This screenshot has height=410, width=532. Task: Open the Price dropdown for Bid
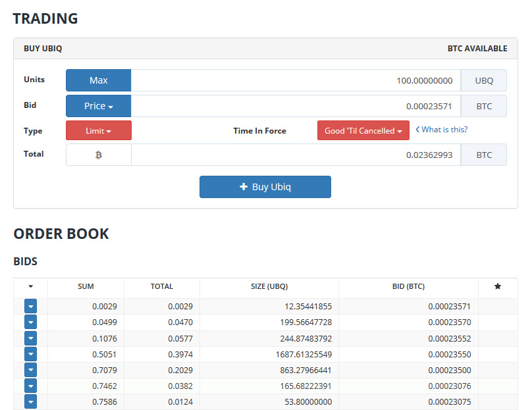click(98, 106)
